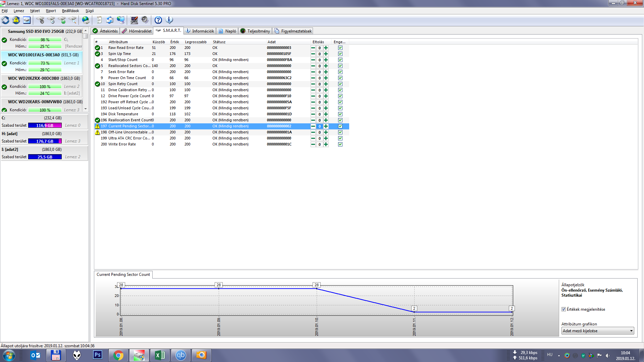644x362 pixels.
Task: Click green check icon on Raw Read Error Rate row
Action: coord(97,48)
